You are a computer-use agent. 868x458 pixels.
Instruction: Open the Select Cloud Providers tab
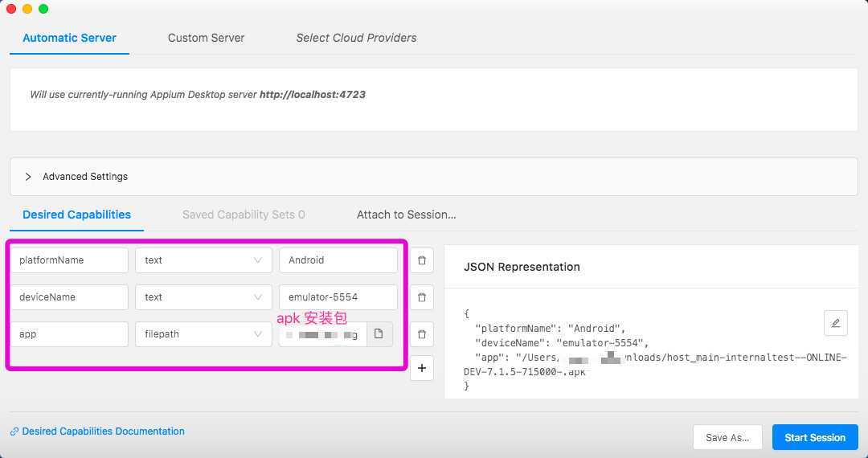[x=356, y=38]
